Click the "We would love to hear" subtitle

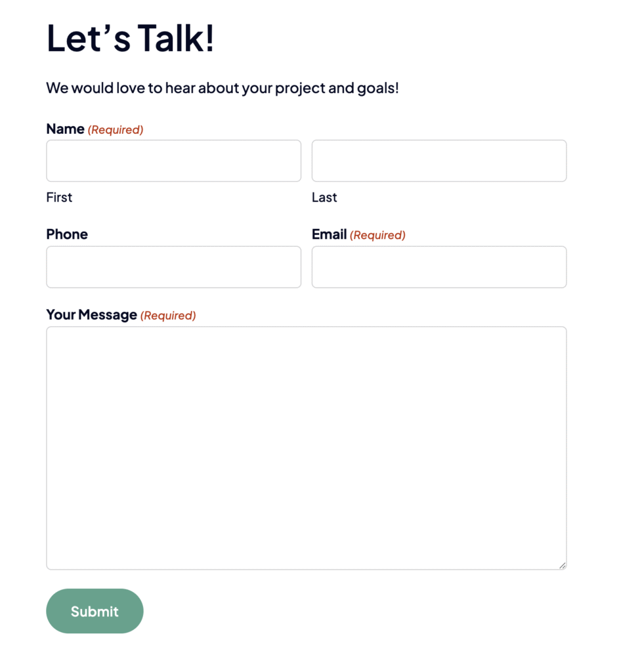(x=222, y=88)
